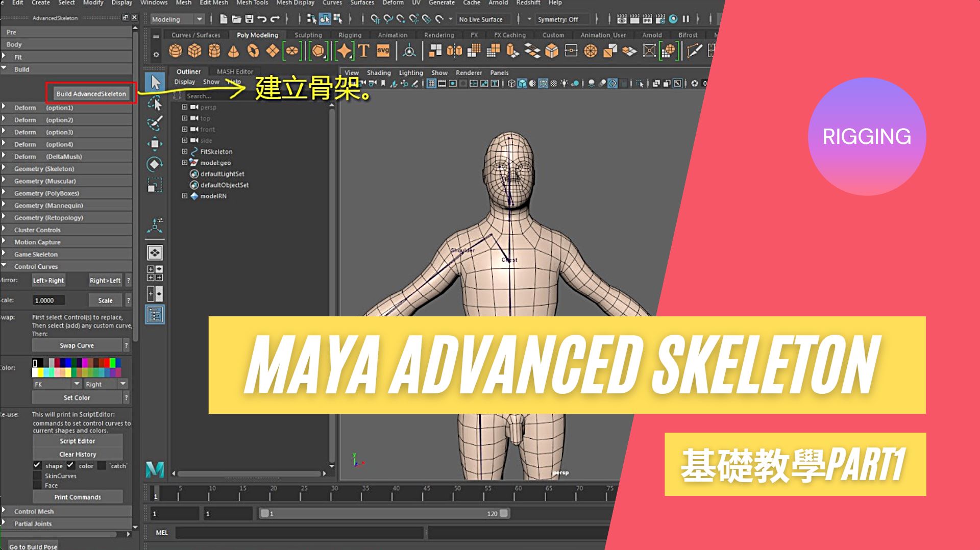Click the Type tool shelf icon
Image resolution: width=980 pixels, height=550 pixels.
(x=364, y=51)
